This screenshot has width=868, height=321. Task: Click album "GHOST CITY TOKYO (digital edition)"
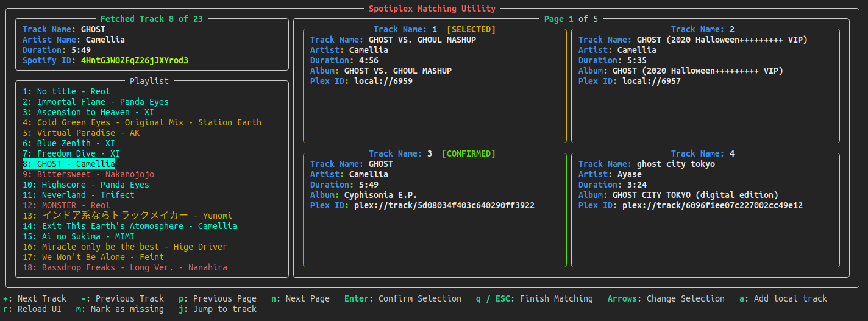pyautogui.click(x=695, y=195)
